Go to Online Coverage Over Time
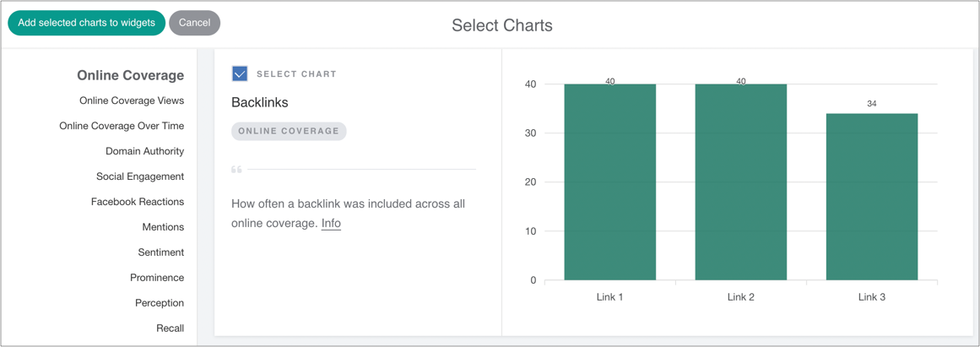 pyautogui.click(x=122, y=126)
